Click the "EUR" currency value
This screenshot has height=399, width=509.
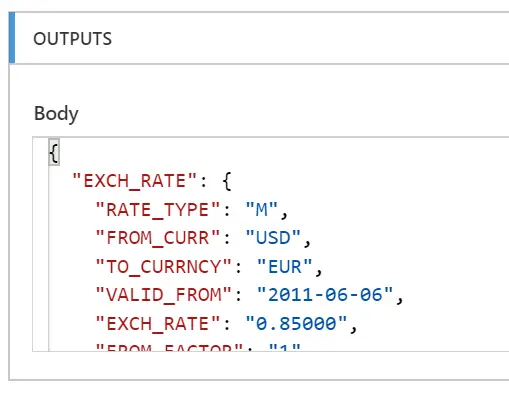(x=285, y=267)
